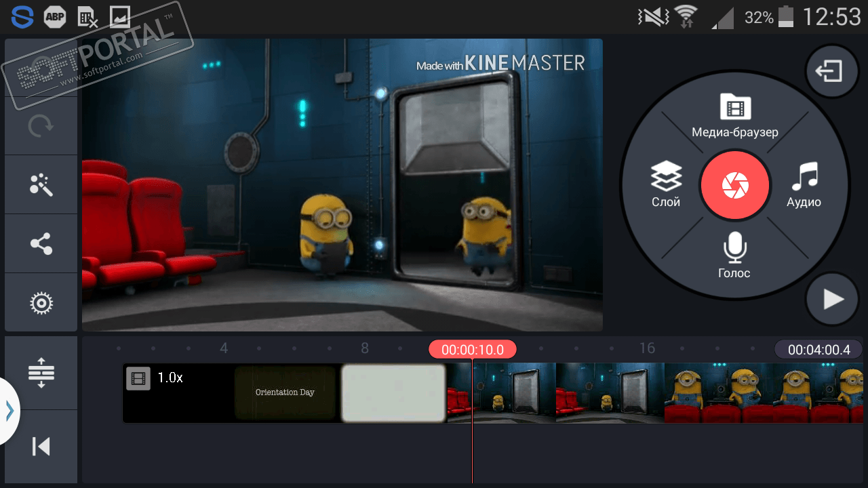Tap the 12:53 clock
The image size is (868, 488).
pyautogui.click(x=831, y=17)
